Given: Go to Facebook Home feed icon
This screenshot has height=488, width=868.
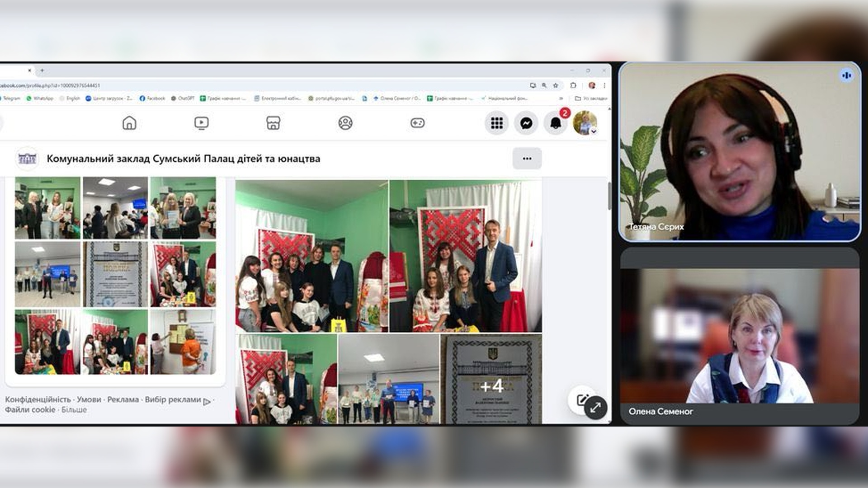Looking at the screenshot, I should [x=129, y=123].
